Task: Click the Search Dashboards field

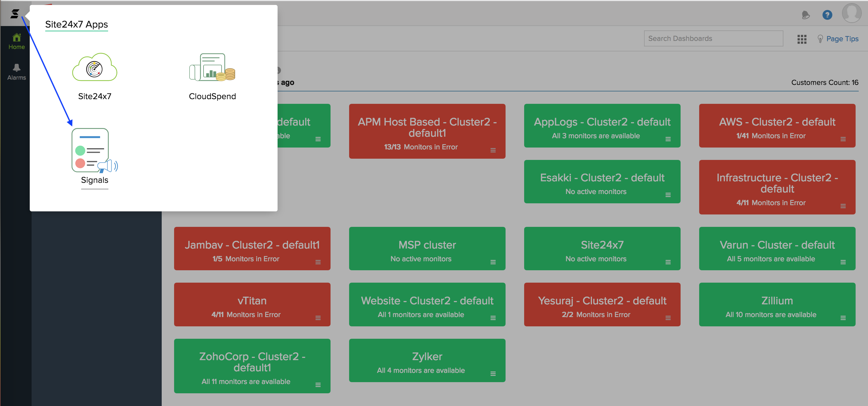Action: pyautogui.click(x=713, y=38)
